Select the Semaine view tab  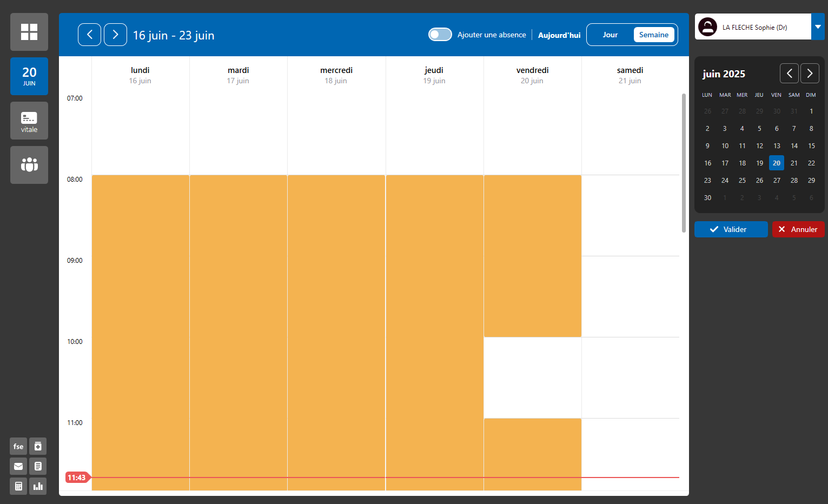[x=653, y=35]
